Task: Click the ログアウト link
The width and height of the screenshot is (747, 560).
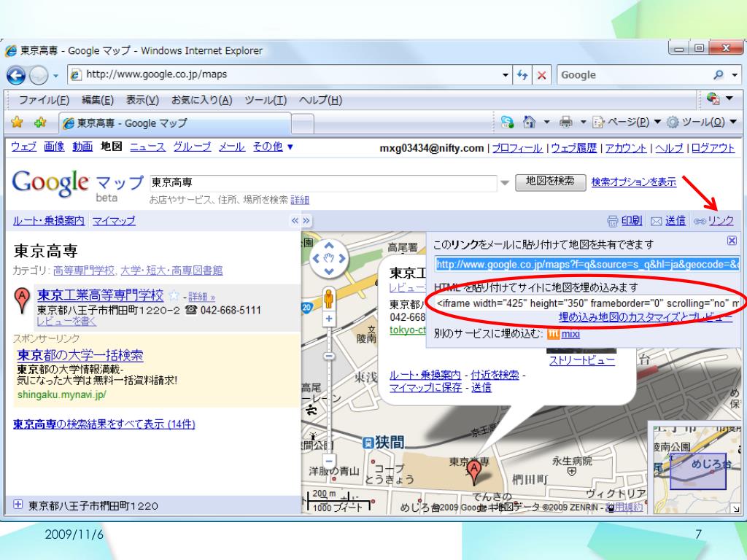Action: click(x=713, y=148)
